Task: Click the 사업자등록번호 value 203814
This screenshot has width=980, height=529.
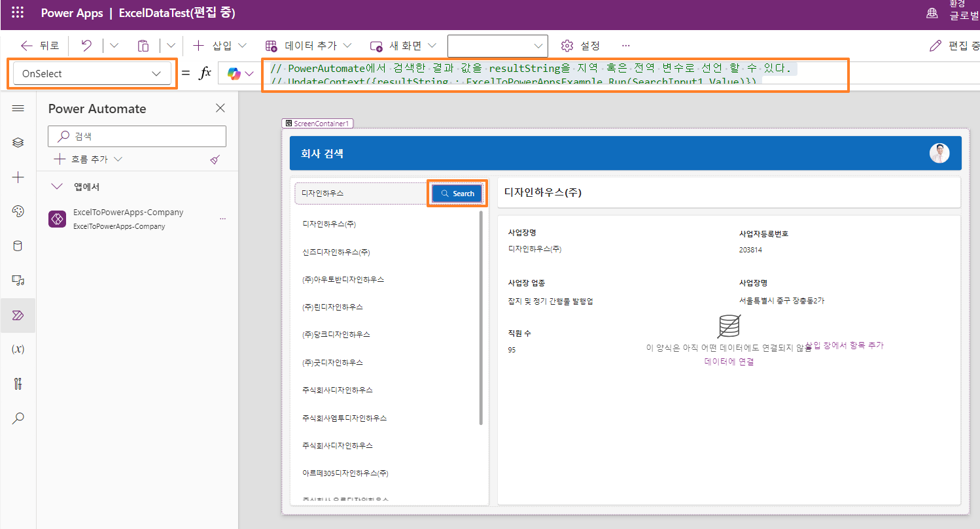Action: (750, 250)
